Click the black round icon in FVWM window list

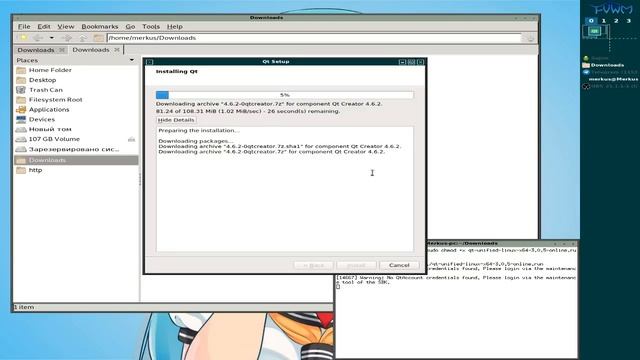pyautogui.click(x=586, y=86)
